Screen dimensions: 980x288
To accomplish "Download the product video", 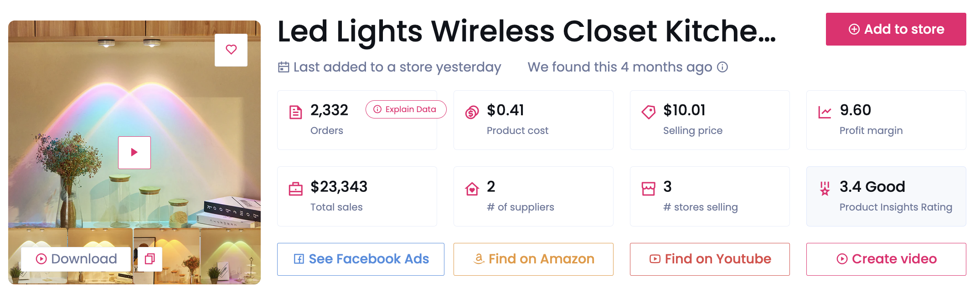I will [x=76, y=259].
